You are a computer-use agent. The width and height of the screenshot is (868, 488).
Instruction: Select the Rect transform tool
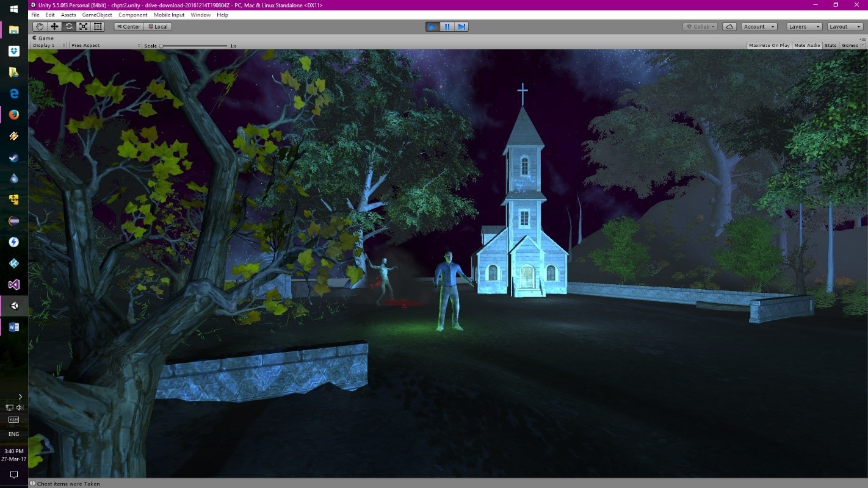[x=98, y=27]
